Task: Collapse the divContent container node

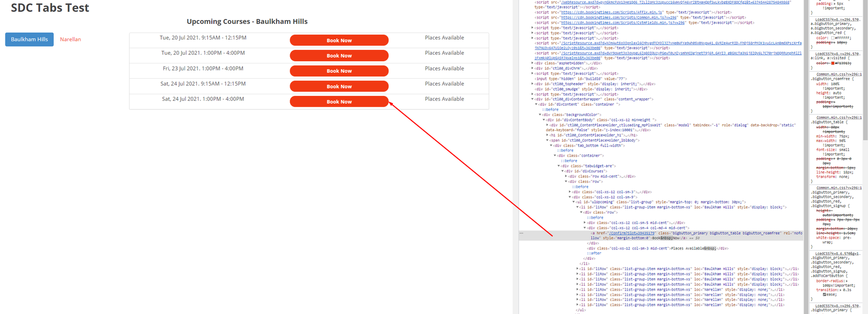Action: tap(537, 104)
